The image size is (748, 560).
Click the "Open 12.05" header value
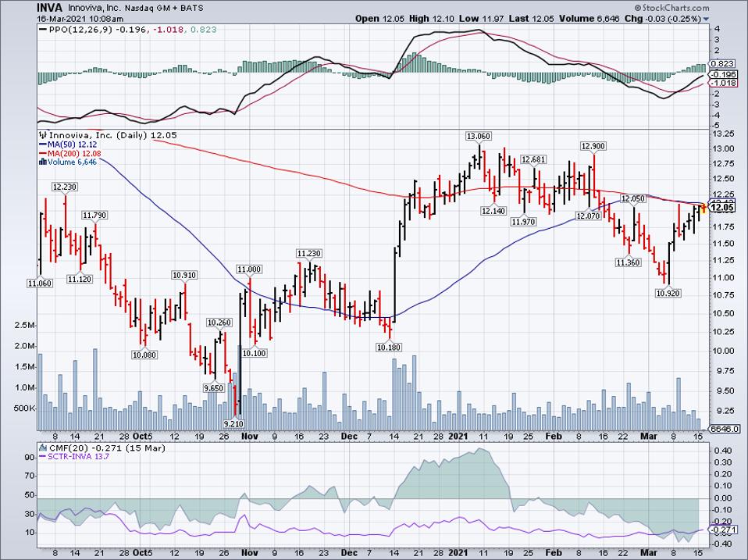tap(379, 19)
